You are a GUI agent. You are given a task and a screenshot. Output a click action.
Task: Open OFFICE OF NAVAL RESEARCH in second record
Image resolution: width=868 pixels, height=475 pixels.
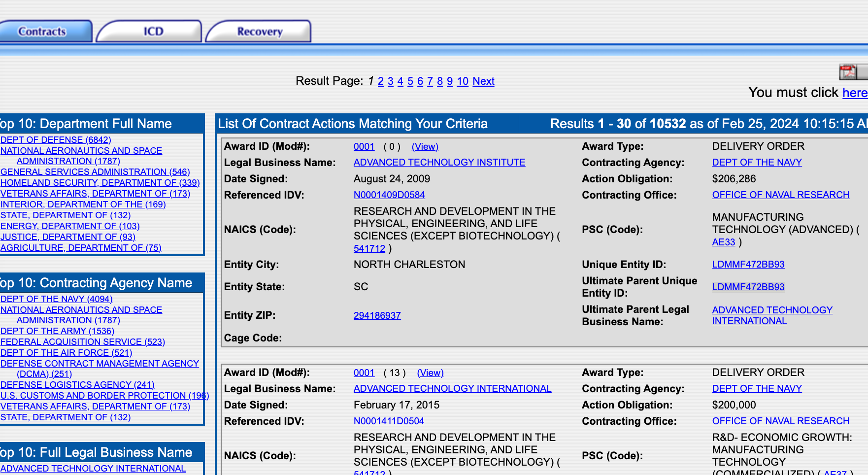pos(781,421)
